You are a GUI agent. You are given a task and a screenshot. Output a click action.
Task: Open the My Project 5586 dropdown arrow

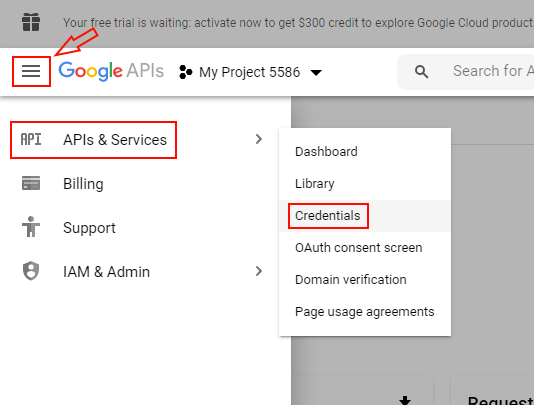pyautogui.click(x=316, y=73)
